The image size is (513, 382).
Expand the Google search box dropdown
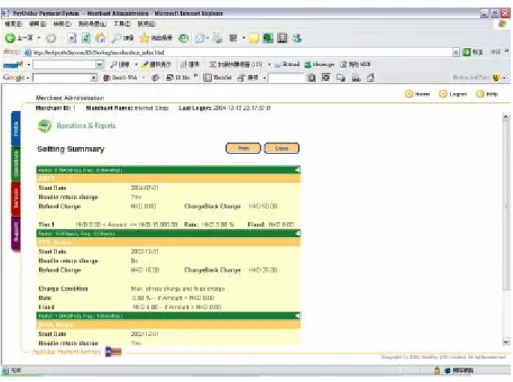[x=94, y=78]
